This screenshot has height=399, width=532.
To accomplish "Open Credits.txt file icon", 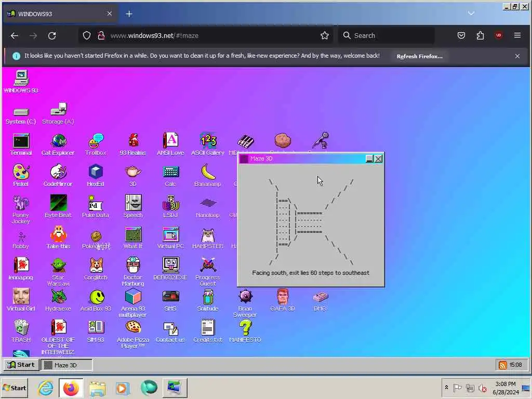I will (x=208, y=331).
